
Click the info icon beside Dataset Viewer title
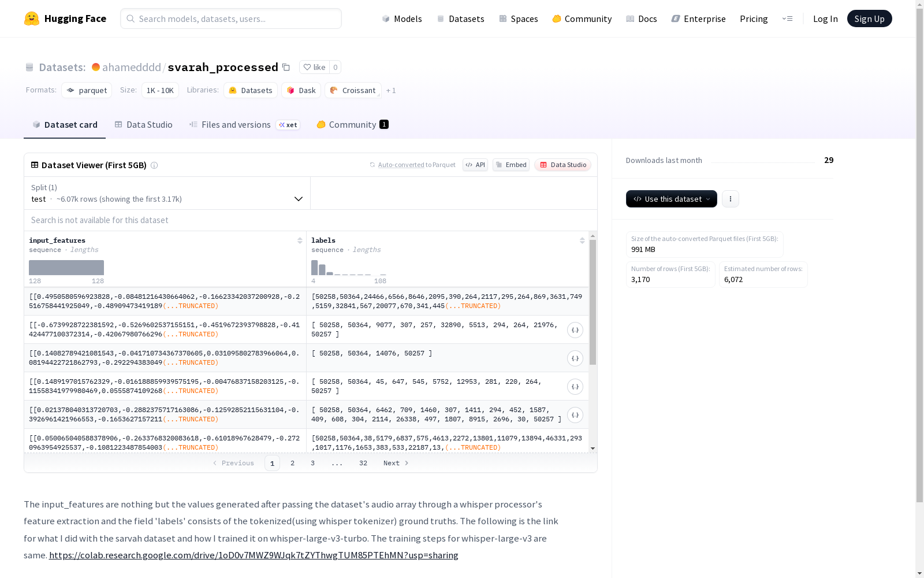(x=154, y=165)
